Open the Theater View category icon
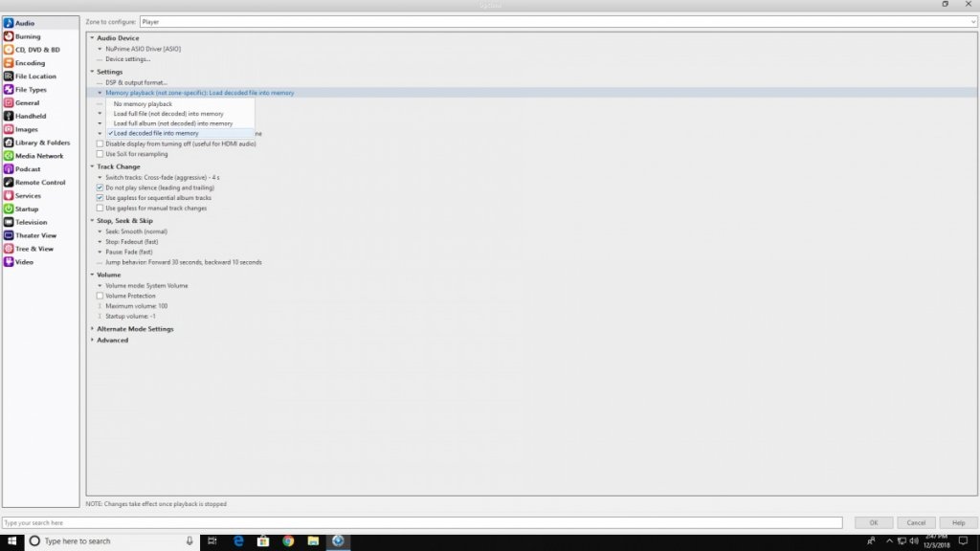The image size is (980, 551). click(x=9, y=235)
